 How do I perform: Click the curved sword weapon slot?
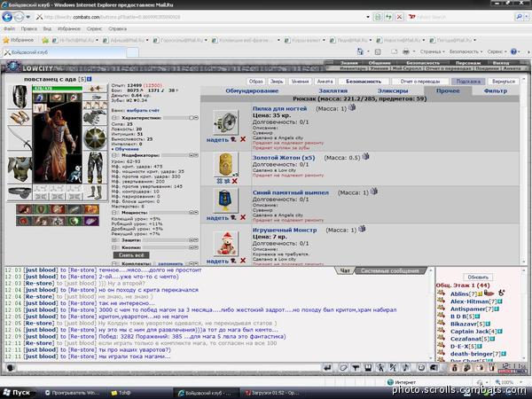point(20,138)
